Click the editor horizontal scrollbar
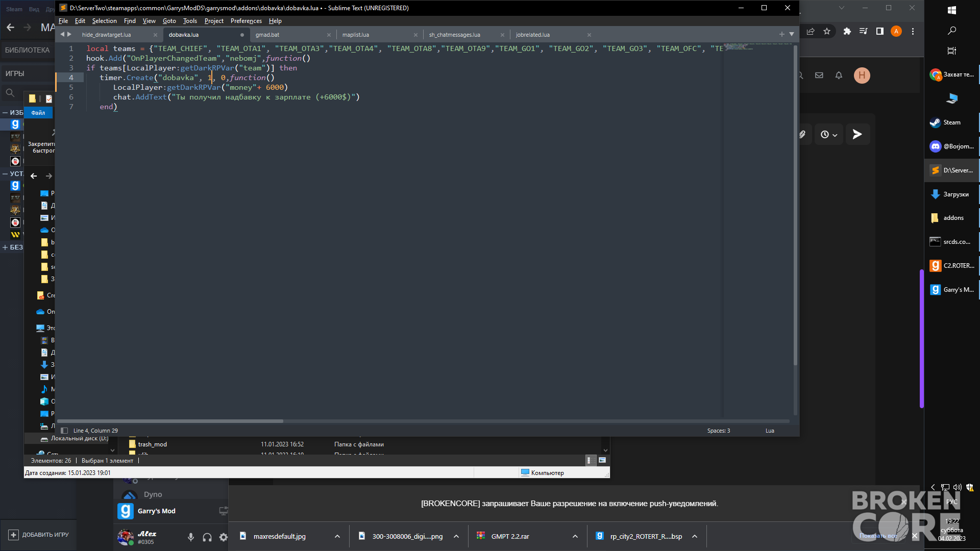Screen dimensions: 980x551 170,421
